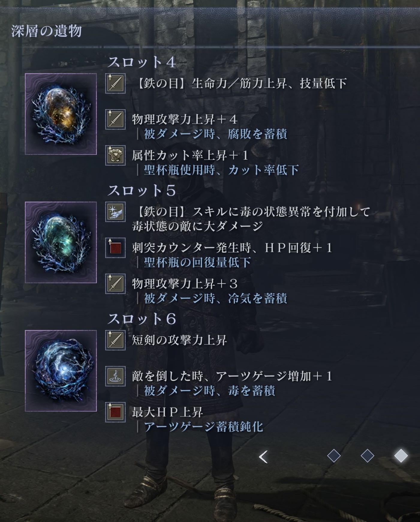Viewport: 420px width, 522px height.
Task: Select the golden relic in スロット４
Action: point(61,114)
